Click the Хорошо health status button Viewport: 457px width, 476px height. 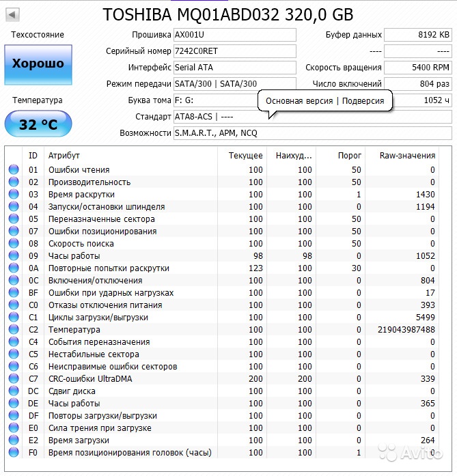[x=38, y=65]
